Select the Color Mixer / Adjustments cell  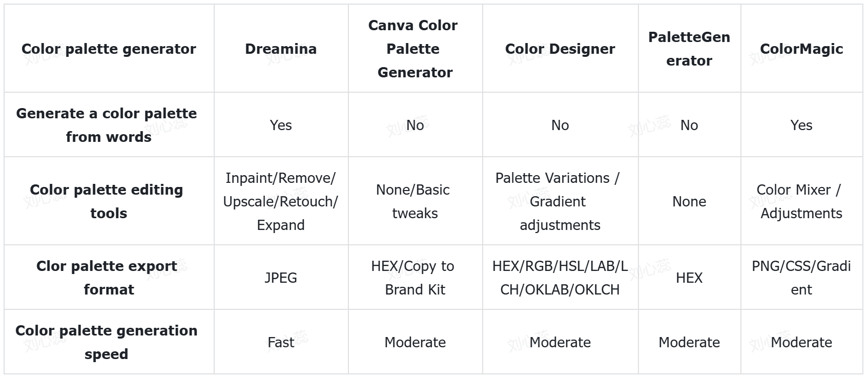[801, 201]
